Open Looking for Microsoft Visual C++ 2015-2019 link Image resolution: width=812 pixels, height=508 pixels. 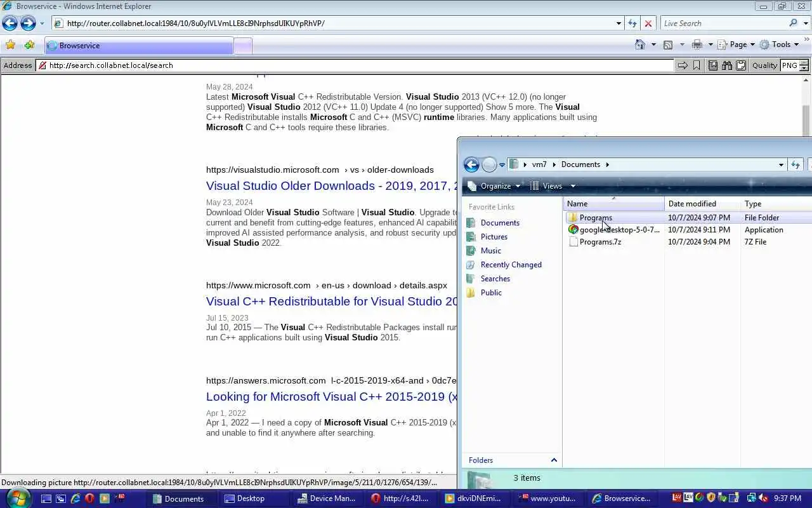click(x=331, y=397)
